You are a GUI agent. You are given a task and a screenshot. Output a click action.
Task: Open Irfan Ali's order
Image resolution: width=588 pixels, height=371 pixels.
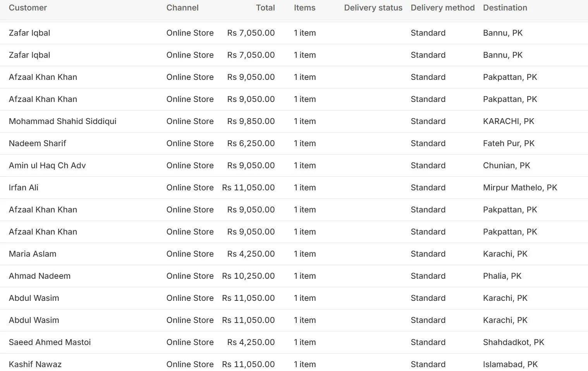tap(24, 188)
